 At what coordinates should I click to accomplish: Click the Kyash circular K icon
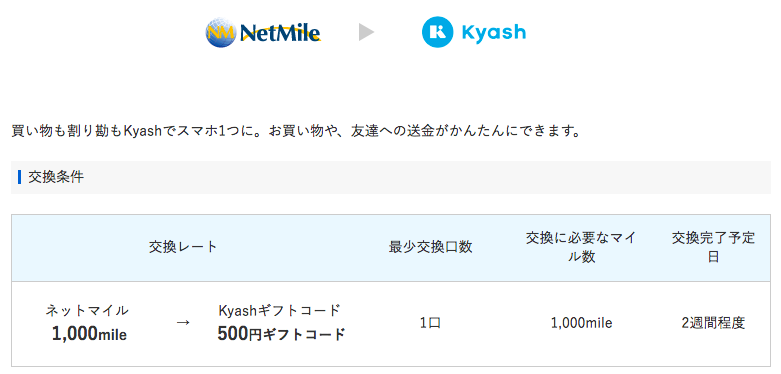[437, 32]
